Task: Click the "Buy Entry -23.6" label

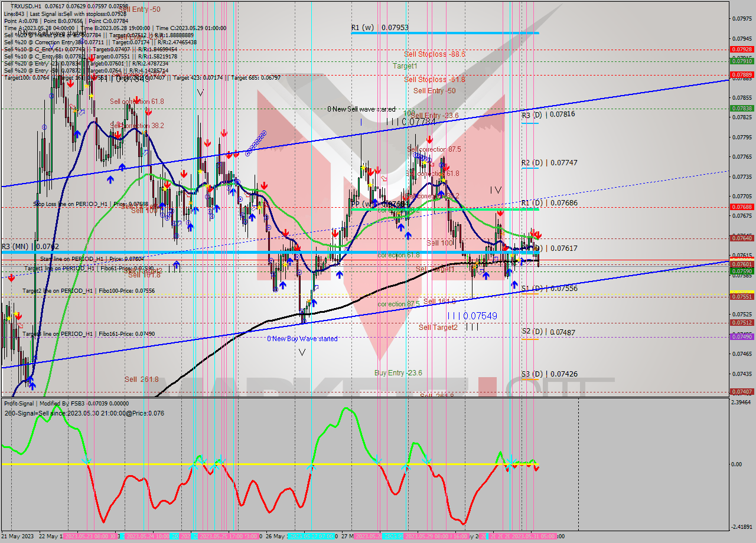Action: click(399, 373)
